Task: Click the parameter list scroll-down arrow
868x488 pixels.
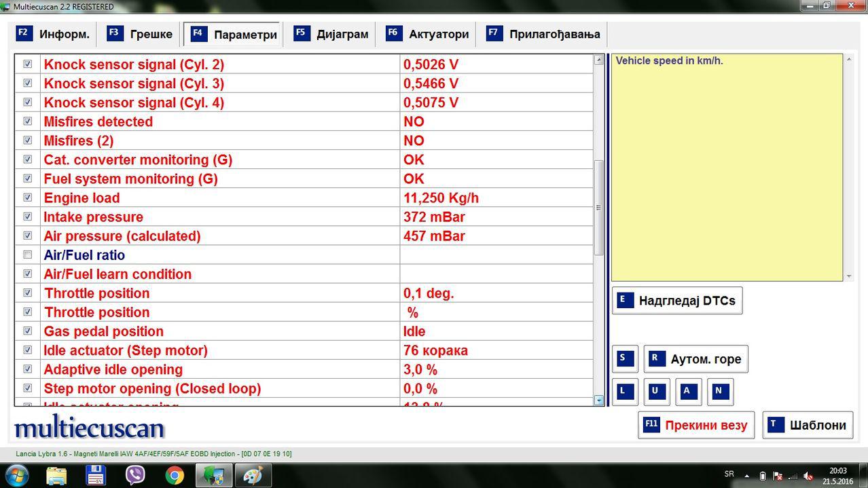Action: (599, 400)
